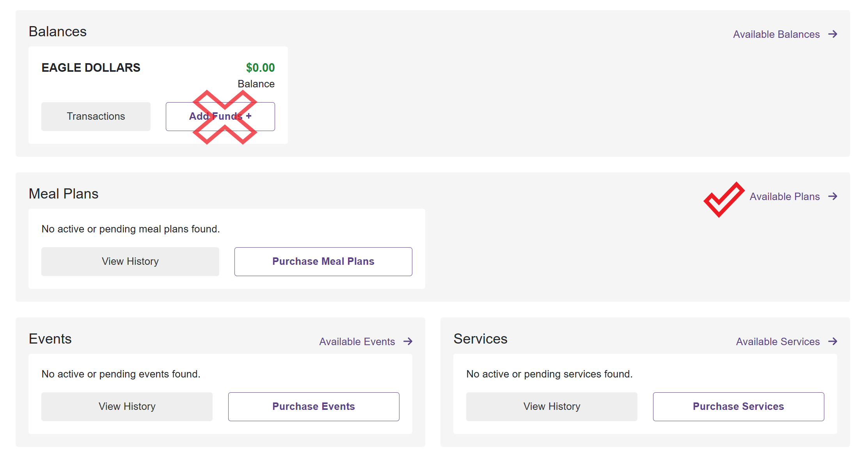This screenshot has width=868, height=459.
Task: Open the Available Plans link
Action: (x=785, y=197)
